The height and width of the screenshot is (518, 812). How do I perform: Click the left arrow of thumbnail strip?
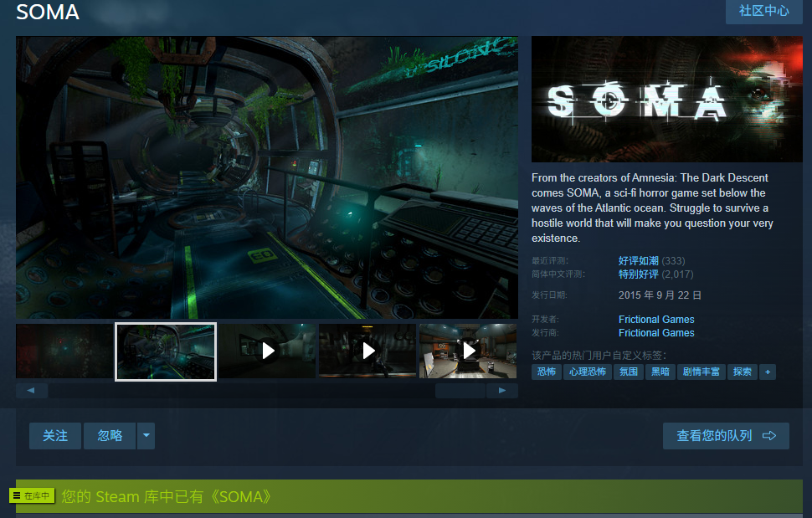point(32,391)
